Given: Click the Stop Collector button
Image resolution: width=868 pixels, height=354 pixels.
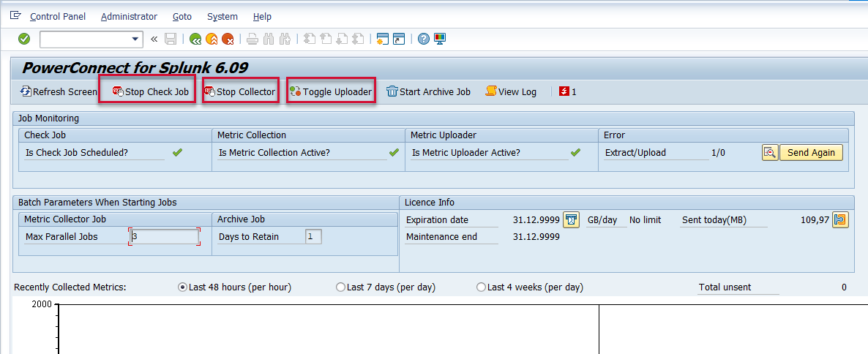Looking at the screenshot, I should pyautogui.click(x=240, y=91).
